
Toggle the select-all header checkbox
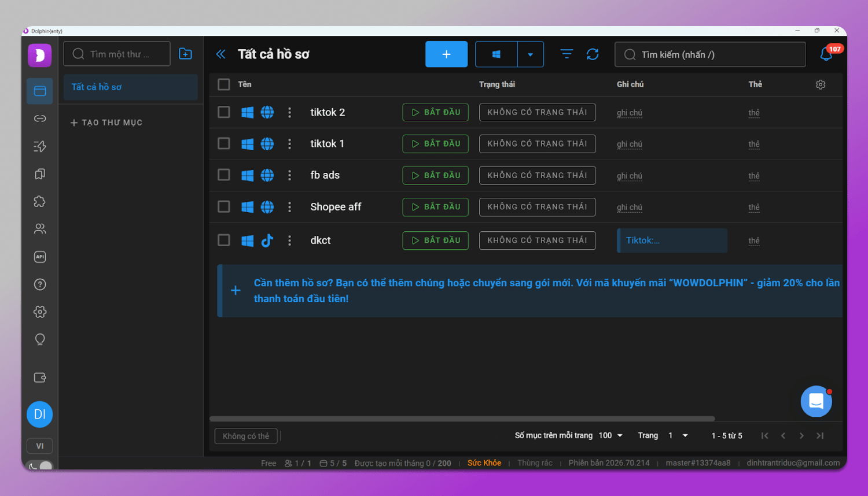pos(224,84)
